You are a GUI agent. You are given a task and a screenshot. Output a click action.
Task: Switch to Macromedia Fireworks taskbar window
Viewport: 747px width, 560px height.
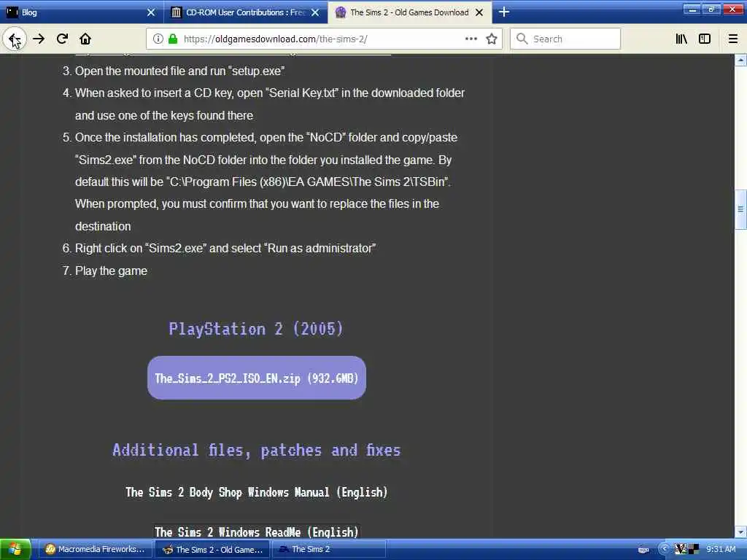[95, 550]
